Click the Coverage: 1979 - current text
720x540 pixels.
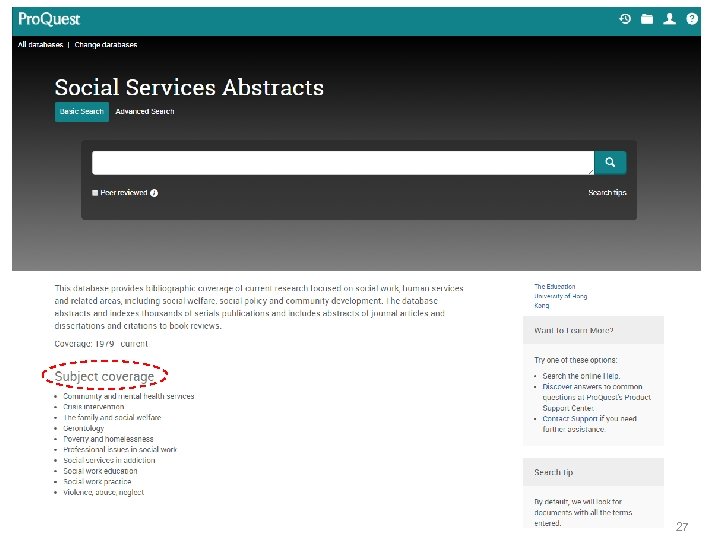pos(101,343)
